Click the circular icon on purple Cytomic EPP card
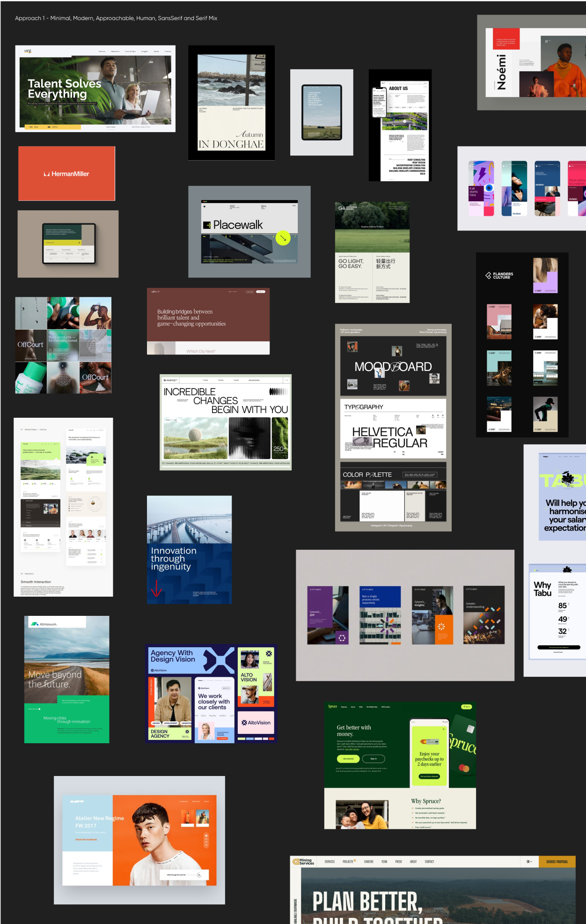The height and width of the screenshot is (924, 586). pos(342,638)
